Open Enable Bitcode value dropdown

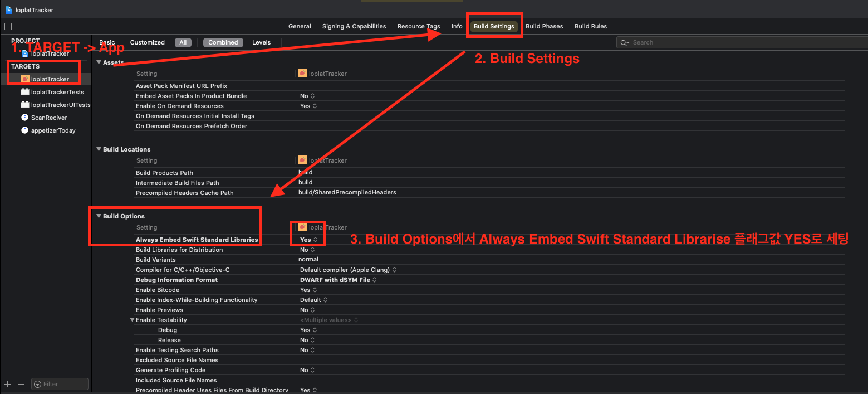[308, 290]
